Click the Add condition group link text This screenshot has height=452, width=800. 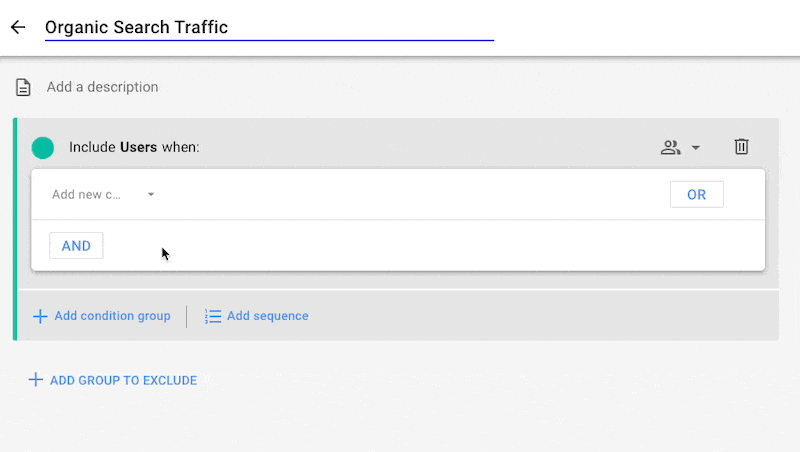112,316
